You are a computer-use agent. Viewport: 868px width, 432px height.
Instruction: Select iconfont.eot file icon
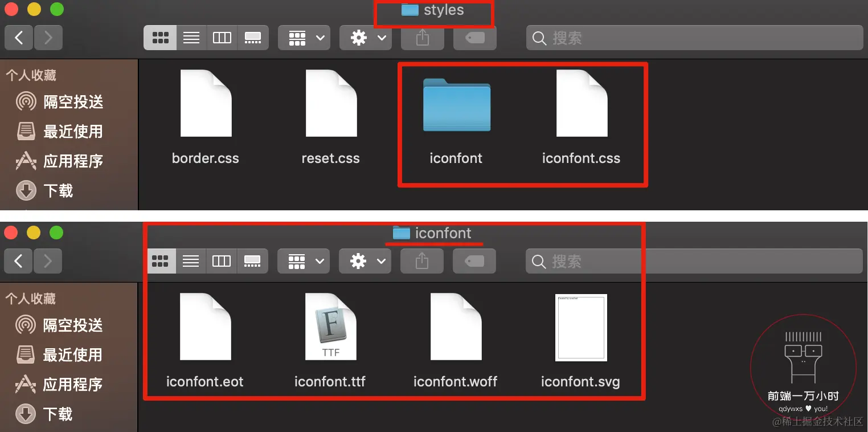coord(205,327)
